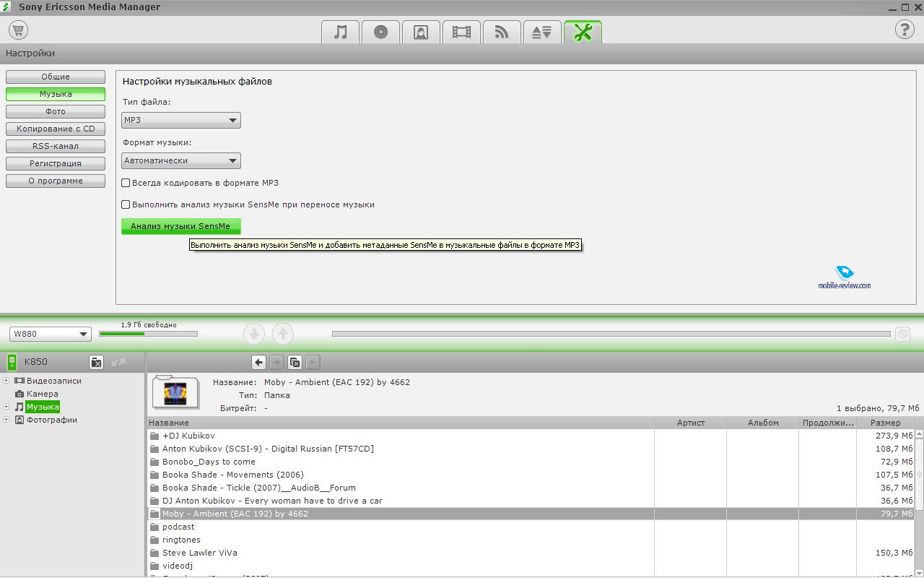Select Booka Shade - Tickle (2007) row
The height and width of the screenshot is (578, 924).
click(531, 488)
